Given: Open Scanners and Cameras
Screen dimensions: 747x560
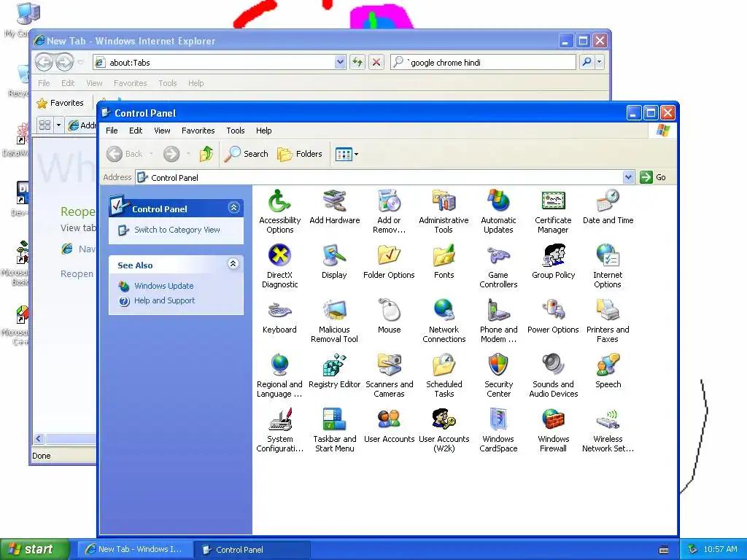Looking at the screenshot, I should (390, 376).
